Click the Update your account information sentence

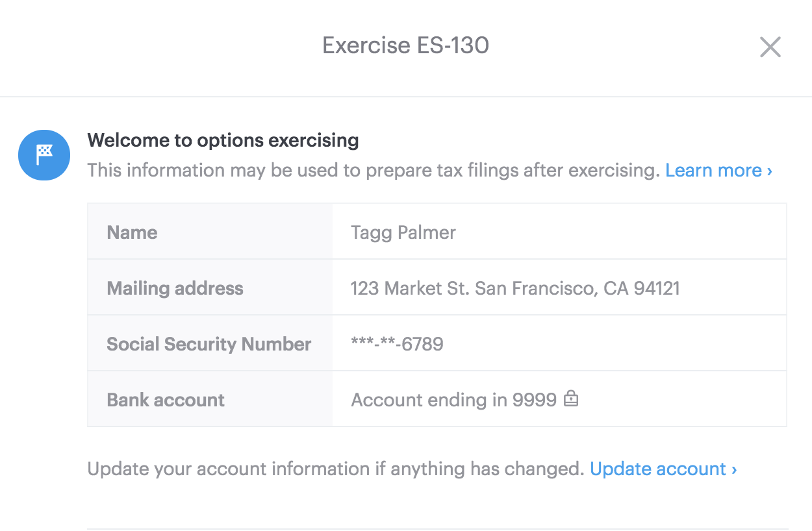coord(335,469)
